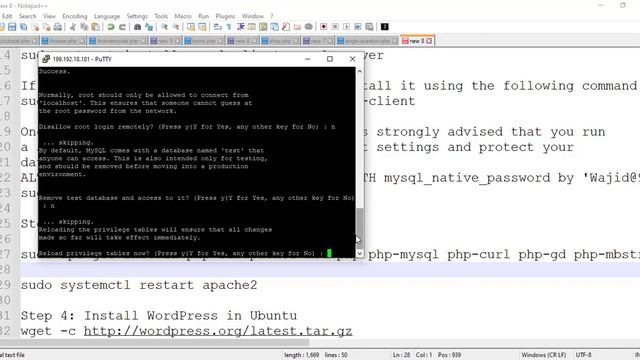The image size is (640, 360).
Task: Click the Stop Recording macro icon
Action: tap(335, 27)
